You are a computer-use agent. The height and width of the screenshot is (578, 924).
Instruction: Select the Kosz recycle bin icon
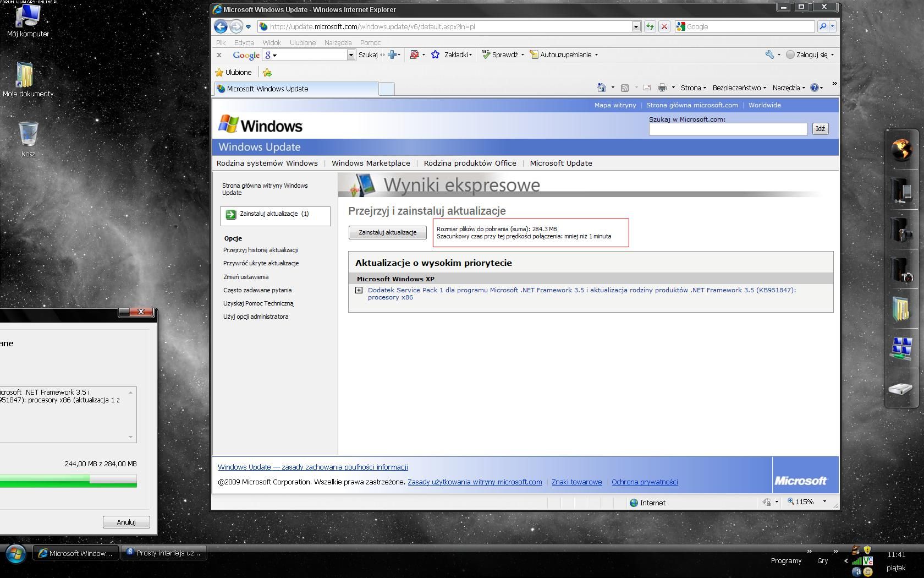[x=28, y=139]
